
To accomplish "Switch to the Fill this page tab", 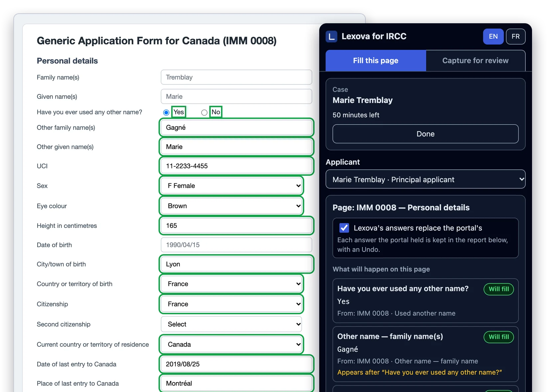I will pyautogui.click(x=376, y=60).
